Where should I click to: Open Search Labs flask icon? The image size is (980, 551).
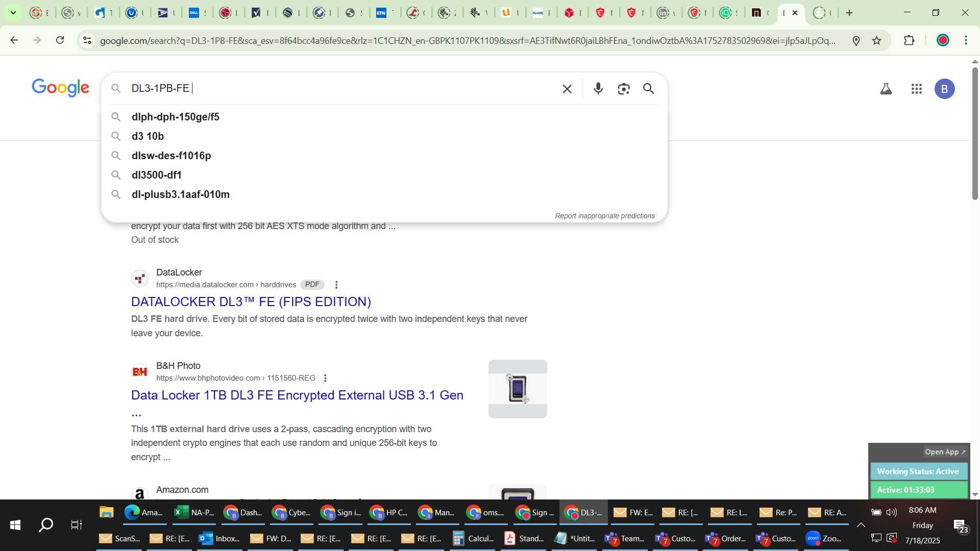886,89
